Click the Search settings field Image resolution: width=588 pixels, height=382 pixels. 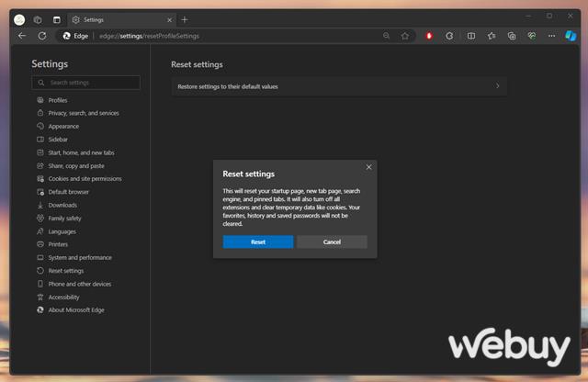click(x=86, y=83)
